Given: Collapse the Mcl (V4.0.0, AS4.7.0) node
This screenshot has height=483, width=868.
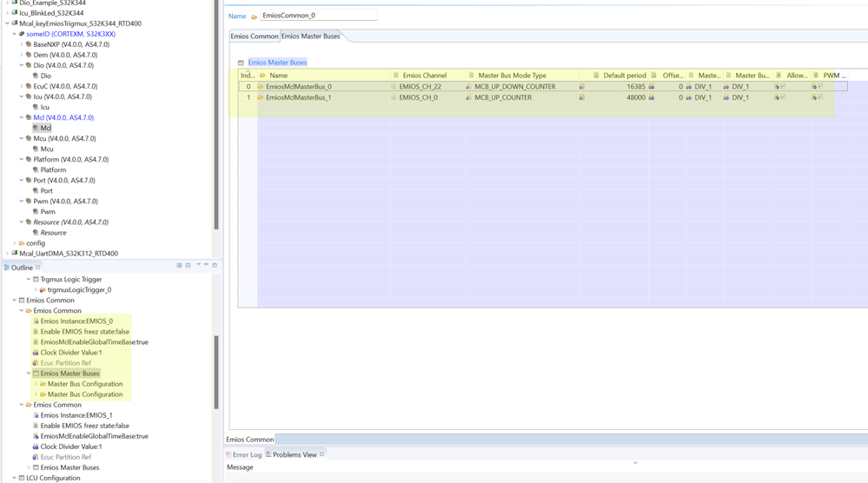Looking at the screenshot, I should [22, 117].
